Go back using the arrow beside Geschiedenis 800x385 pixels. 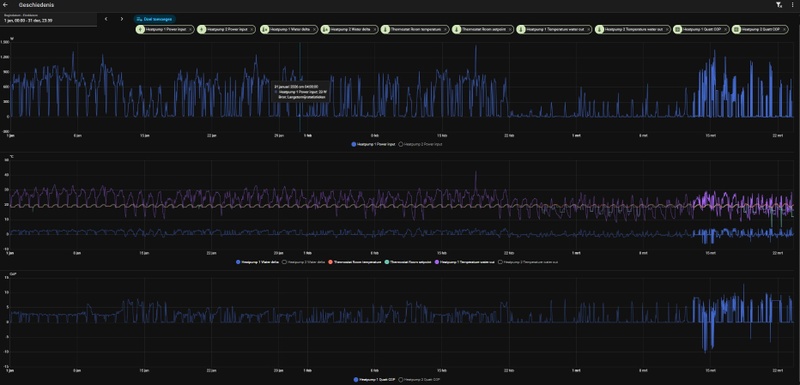coord(5,5)
